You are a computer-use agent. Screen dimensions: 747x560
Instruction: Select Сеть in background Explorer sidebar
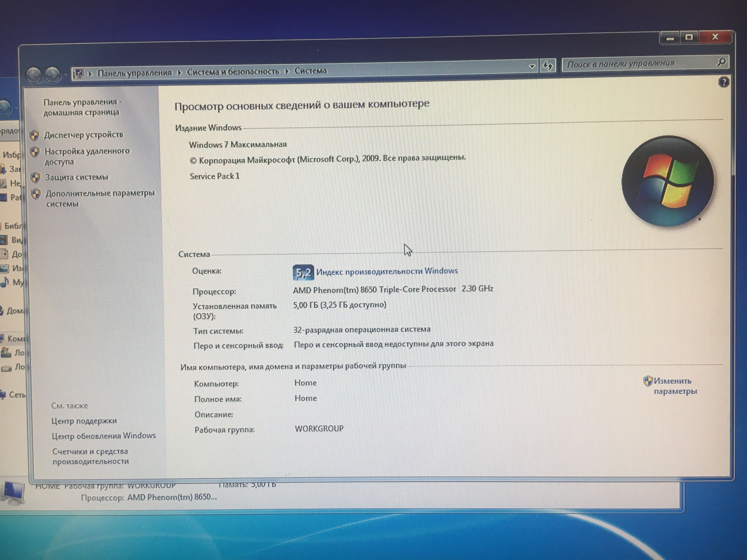tap(17, 395)
